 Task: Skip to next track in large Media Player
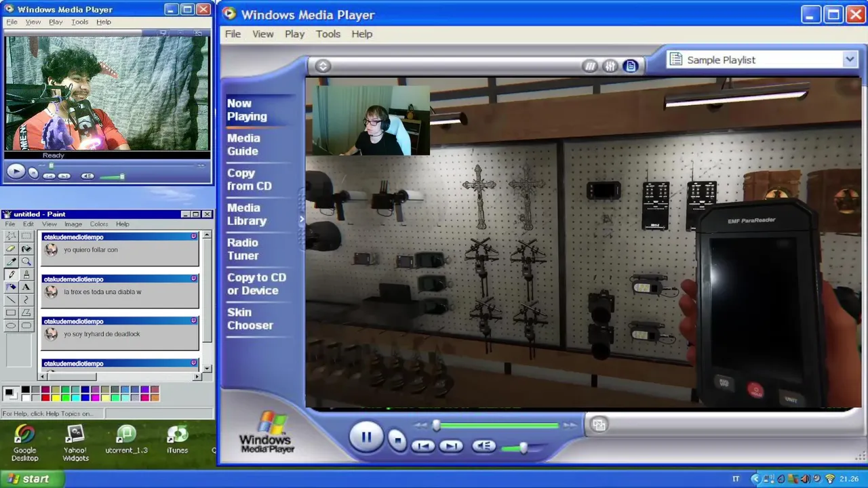[450, 446]
